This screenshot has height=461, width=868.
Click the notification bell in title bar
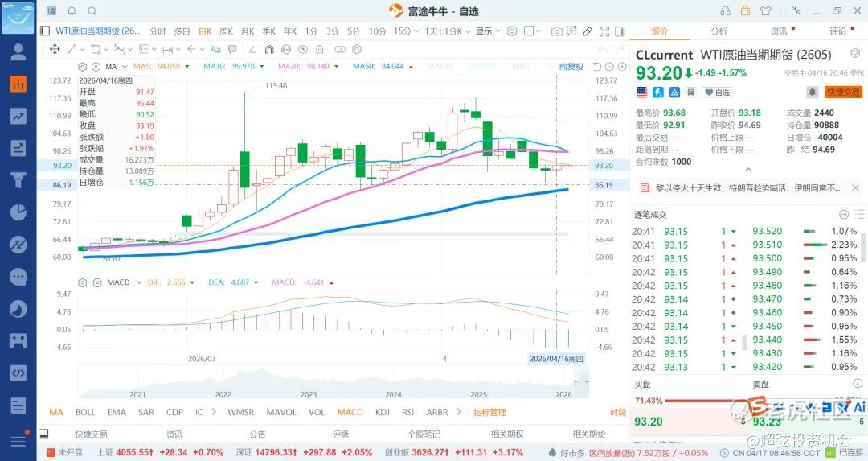pyautogui.click(x=72, y=10)
